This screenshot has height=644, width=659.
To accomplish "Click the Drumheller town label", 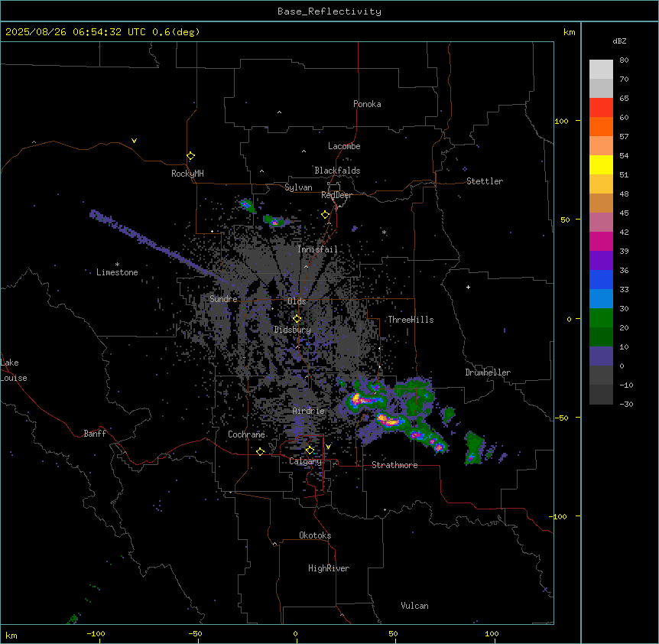I will [488, 372].
